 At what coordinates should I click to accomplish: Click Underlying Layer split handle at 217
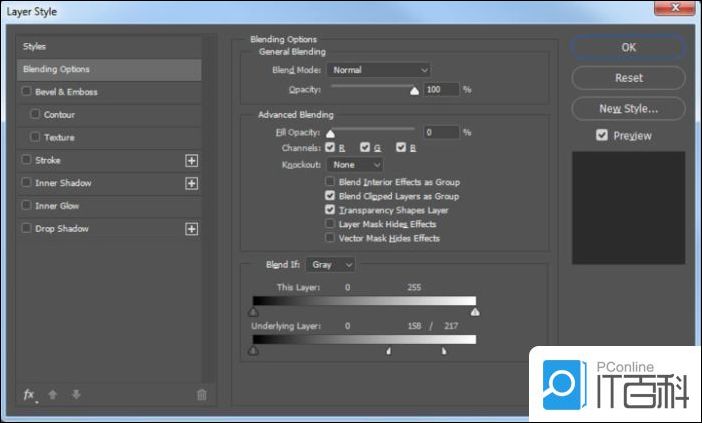[444, 351]
